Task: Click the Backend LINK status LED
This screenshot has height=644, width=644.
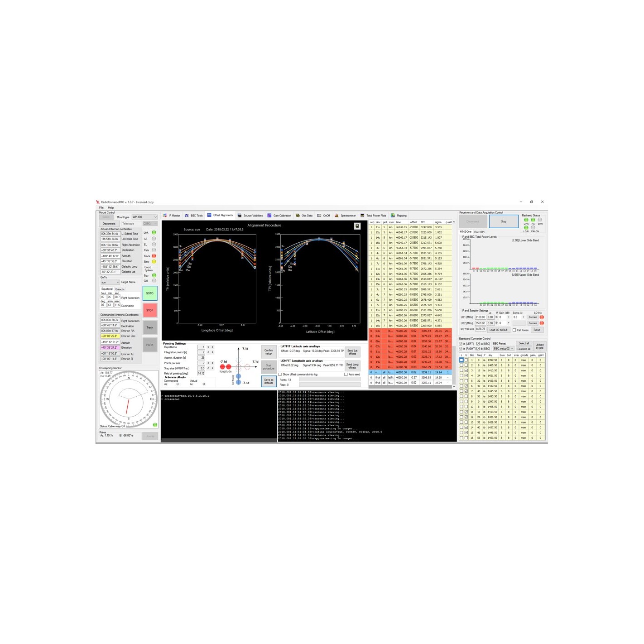Action: (x=526, y=220)
